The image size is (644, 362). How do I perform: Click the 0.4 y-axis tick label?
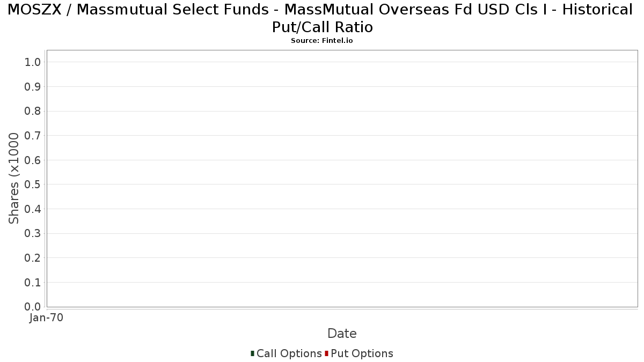33,209
